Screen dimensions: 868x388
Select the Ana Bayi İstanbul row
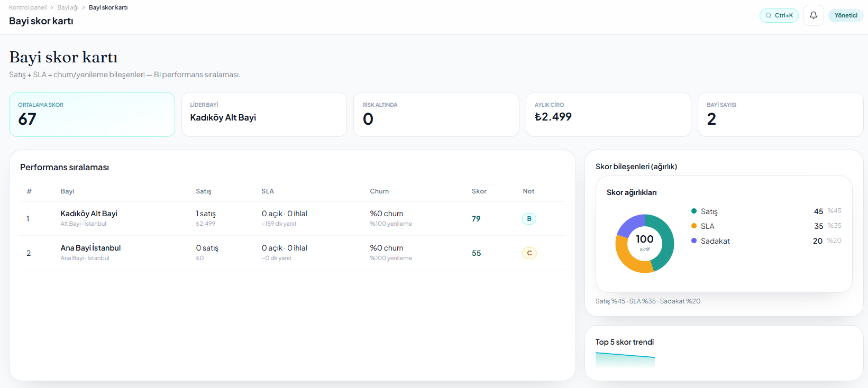293,253
